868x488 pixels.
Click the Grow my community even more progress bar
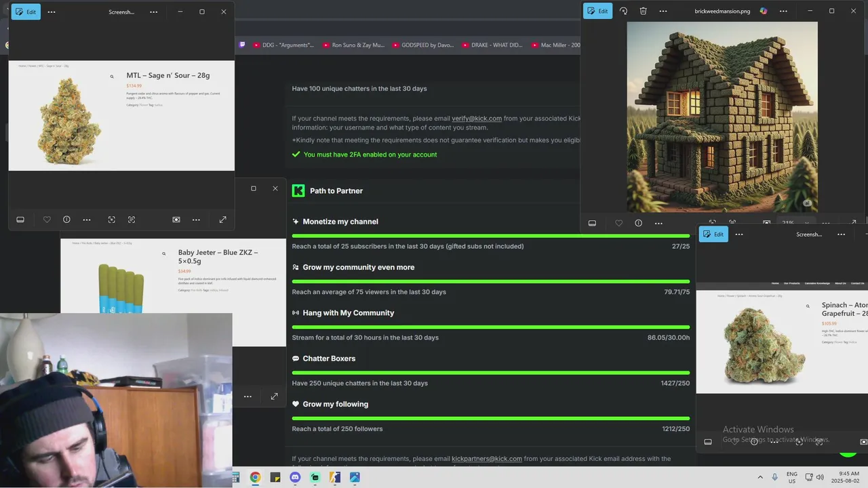[491, 281]
